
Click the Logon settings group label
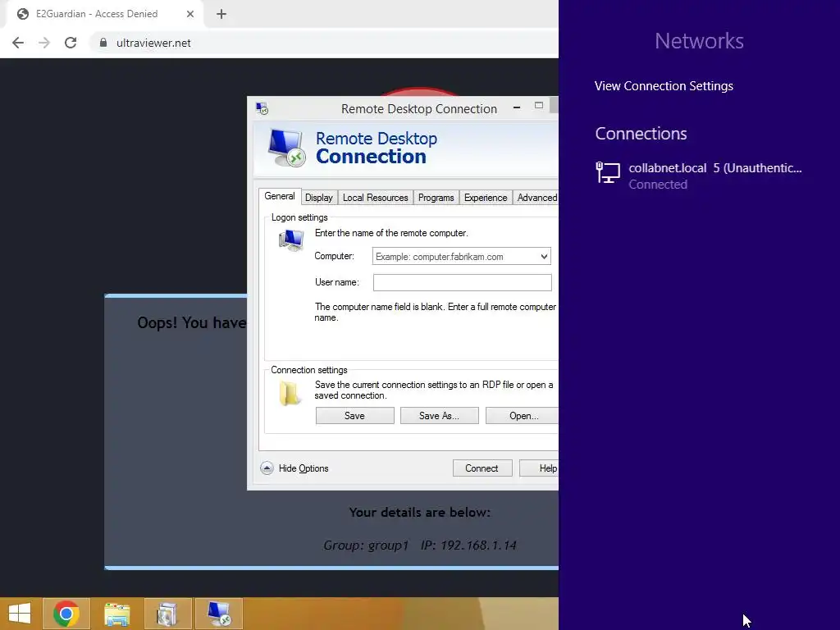click(x=299, y=217)
